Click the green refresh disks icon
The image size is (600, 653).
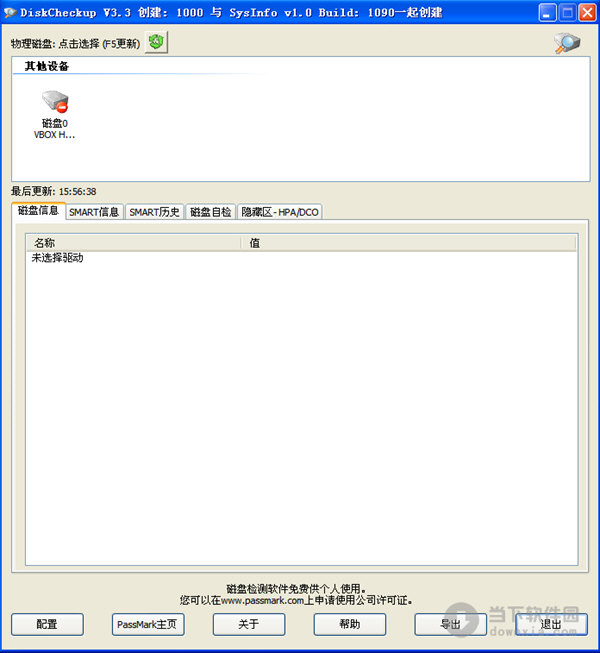pos(156,42)
